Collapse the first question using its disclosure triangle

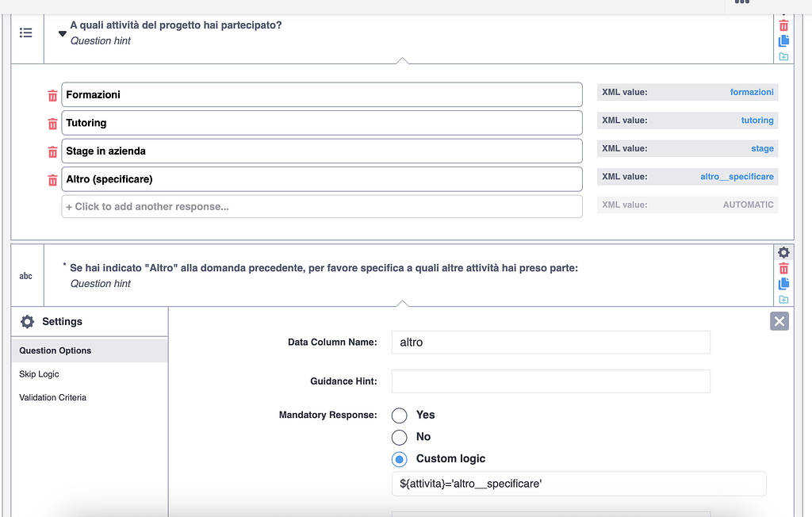pos(63,34)
